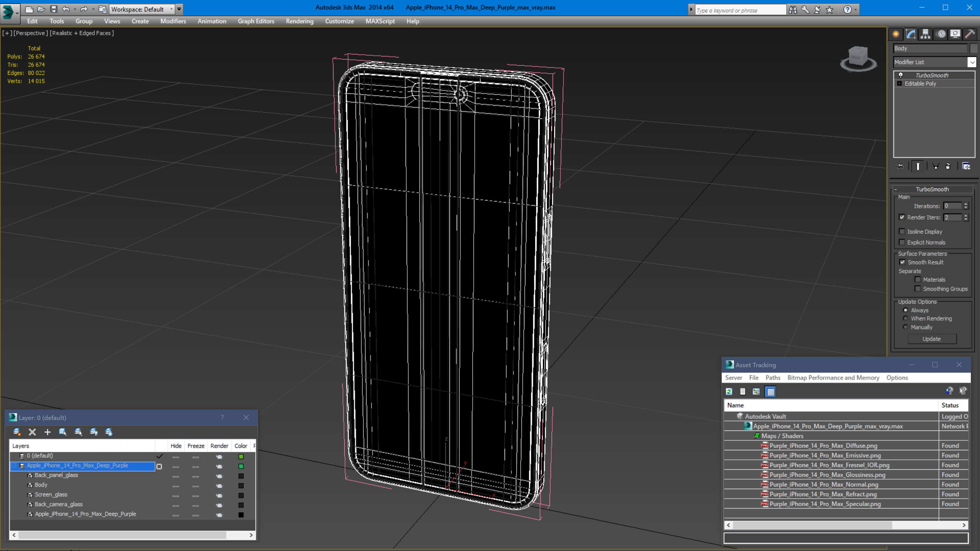Open the Modifiers menu

pyautogui.click(x=173, y=21)
